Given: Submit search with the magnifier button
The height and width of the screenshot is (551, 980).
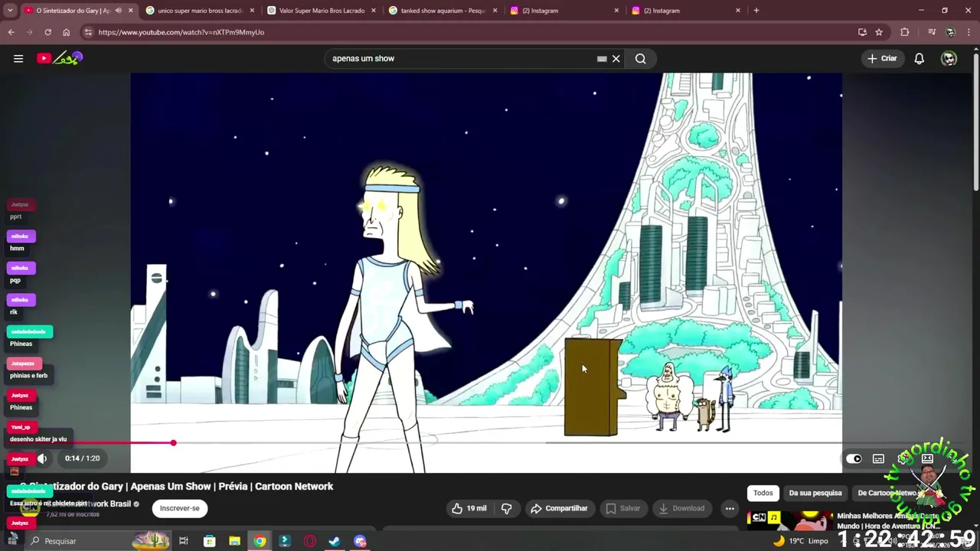Looking at the screenshot, I should point(640,58).
